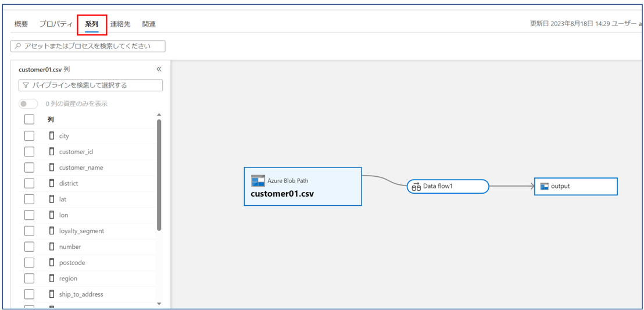
Task: Open the プロパティ tab
Action: tap(56, 24)
